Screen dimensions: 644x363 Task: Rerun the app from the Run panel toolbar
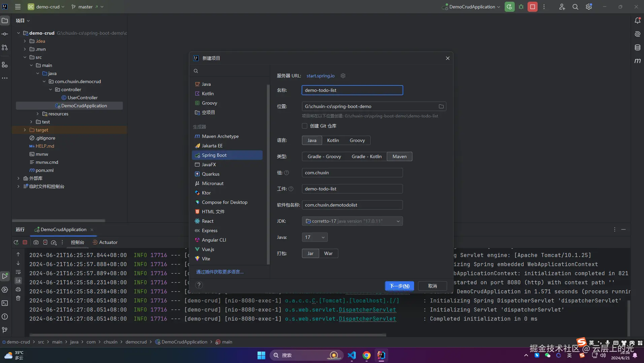point(16,242)
